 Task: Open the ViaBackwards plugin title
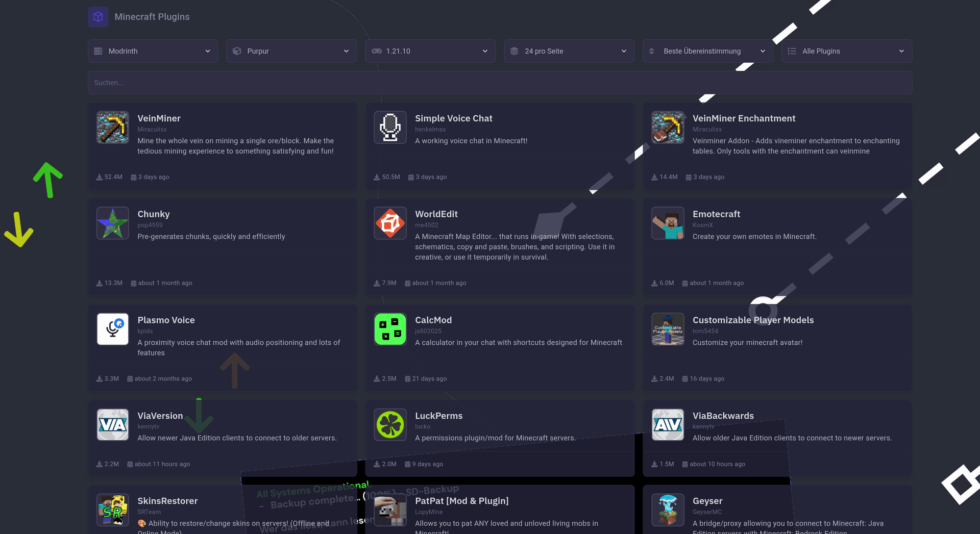click(x=723, y=416)
